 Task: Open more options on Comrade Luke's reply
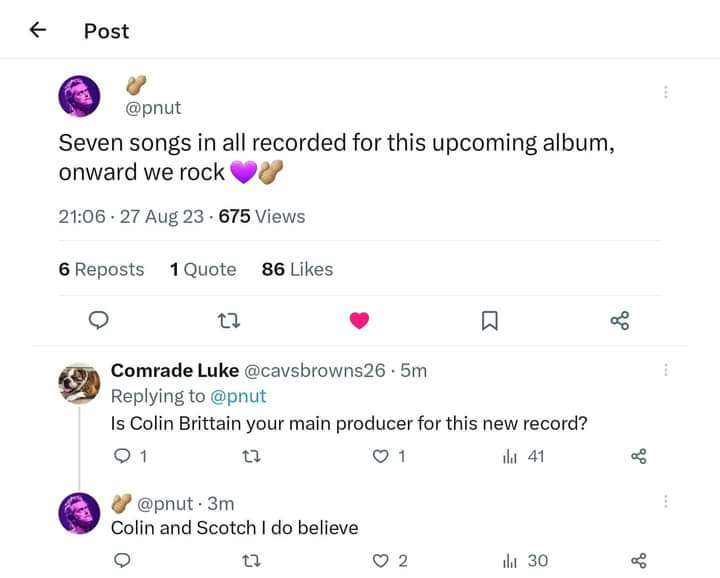click(x=665, y=370)
